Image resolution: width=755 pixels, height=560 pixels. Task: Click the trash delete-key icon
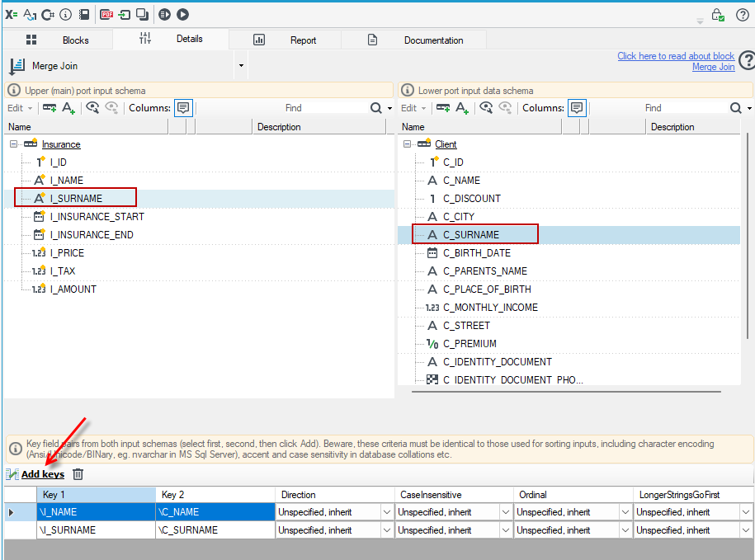click(78, 474)
